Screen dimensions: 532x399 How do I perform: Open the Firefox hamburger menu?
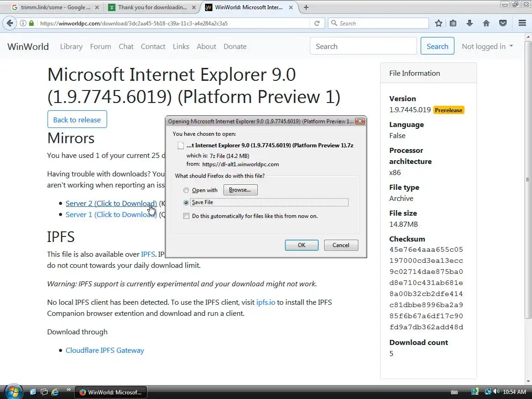[x=522, y=23]
